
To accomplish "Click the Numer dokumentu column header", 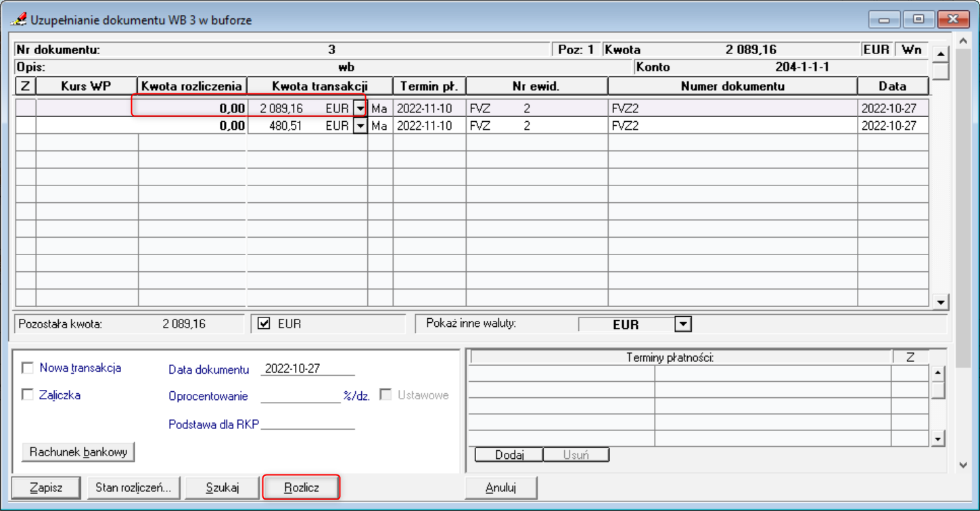I will pos(732,86).
